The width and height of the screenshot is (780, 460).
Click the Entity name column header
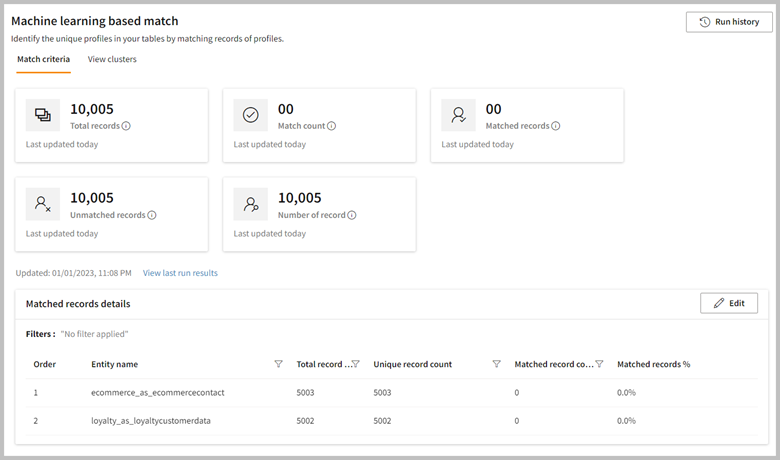pyautogui.click(x=114, y=364)
